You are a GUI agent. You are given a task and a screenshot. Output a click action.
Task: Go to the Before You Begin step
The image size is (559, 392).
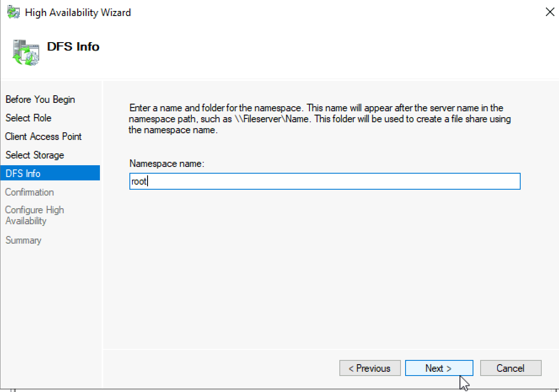(40, 99)
